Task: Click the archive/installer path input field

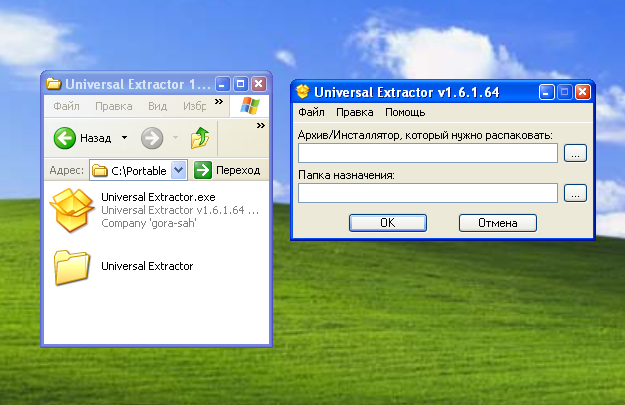Action: [428, 153]
